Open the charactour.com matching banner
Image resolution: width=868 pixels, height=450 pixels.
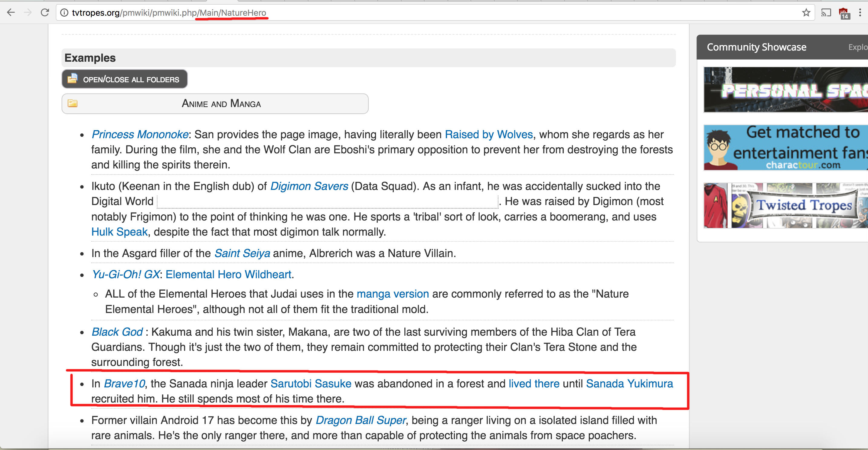pos(785,148)
